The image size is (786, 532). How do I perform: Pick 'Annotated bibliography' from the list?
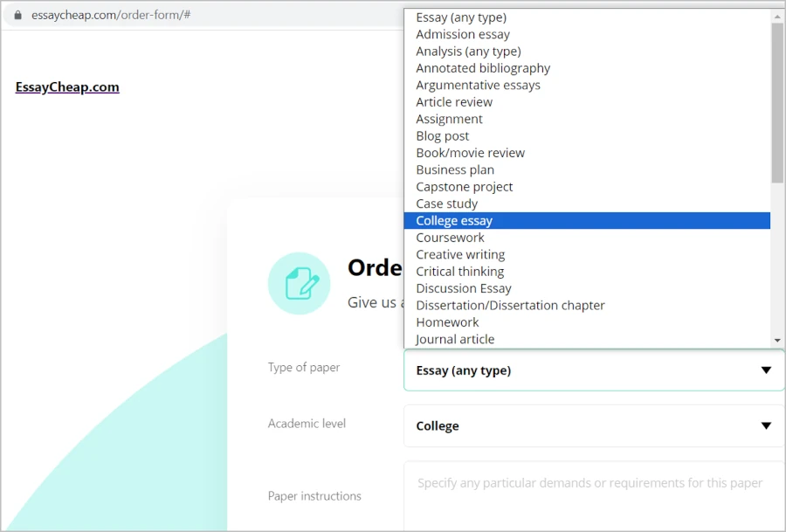tap(587, 68)
